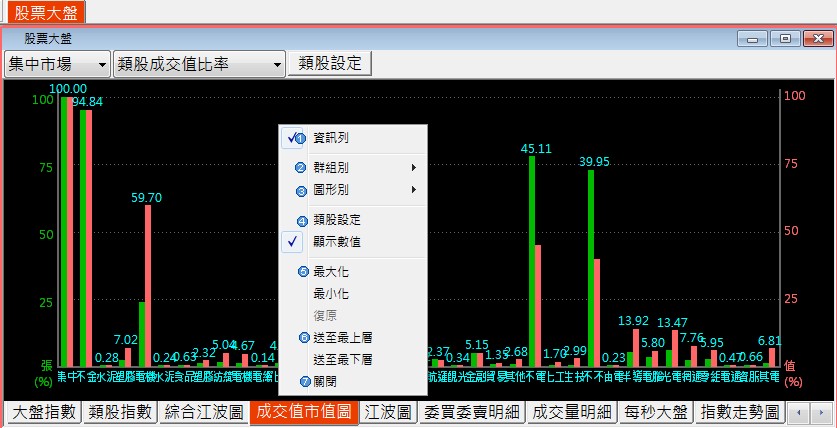This screenshot has width=837, height=428.
Task: Click numbered icon 2 beside 群組別
Action: pyautogui.click(x=300, y=167)
